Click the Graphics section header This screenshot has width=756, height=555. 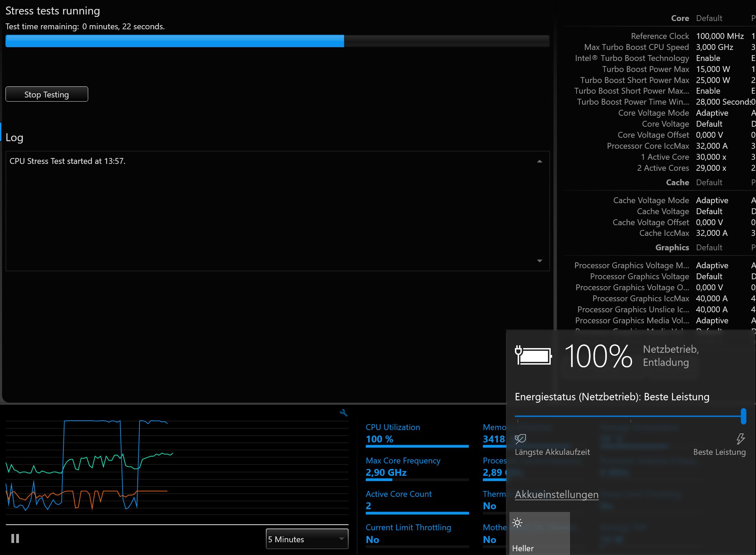click(x=672, y=248)
